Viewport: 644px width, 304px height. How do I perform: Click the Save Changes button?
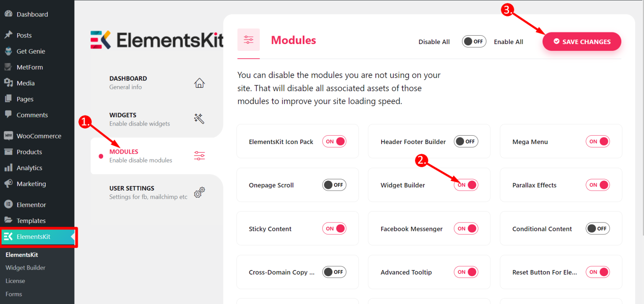[x=582, y=42]
